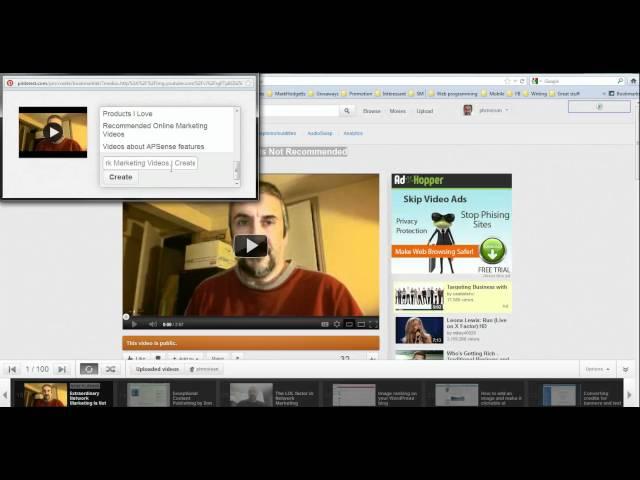Open the Great stuff bookmark folder
Viewport: 640px width, 480px height.
564,93
